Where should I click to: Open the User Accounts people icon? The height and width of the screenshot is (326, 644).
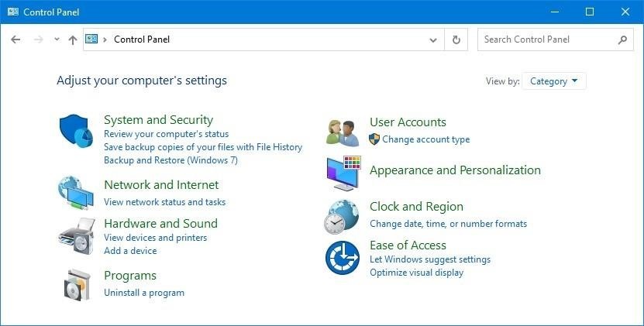click(x=343, y=132)
